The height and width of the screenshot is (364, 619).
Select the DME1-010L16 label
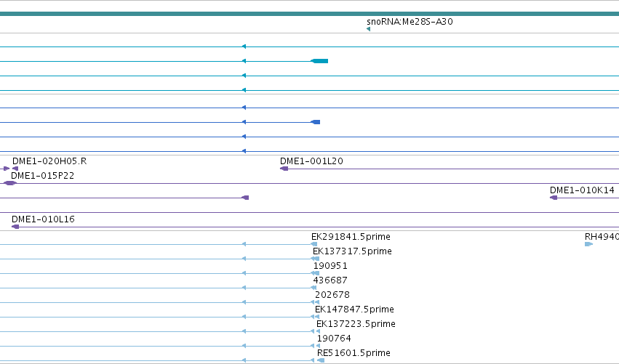click(x=43, y=219)
